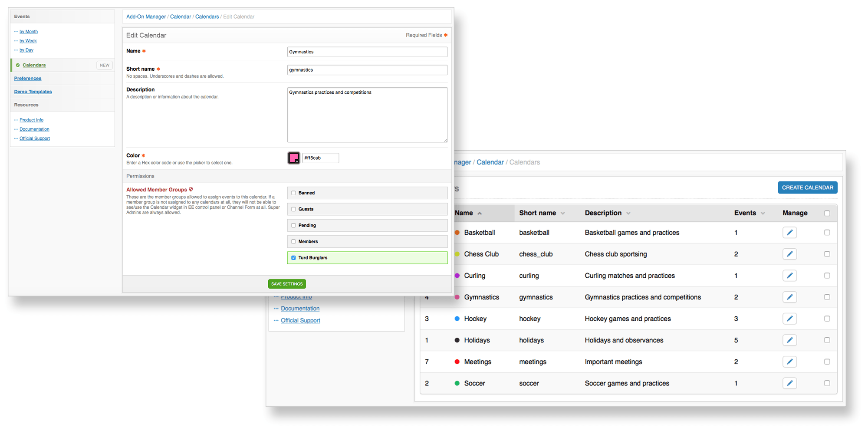Tick the Members group checkbox
This screenshot has width=868, height=434.
point(293,242)
